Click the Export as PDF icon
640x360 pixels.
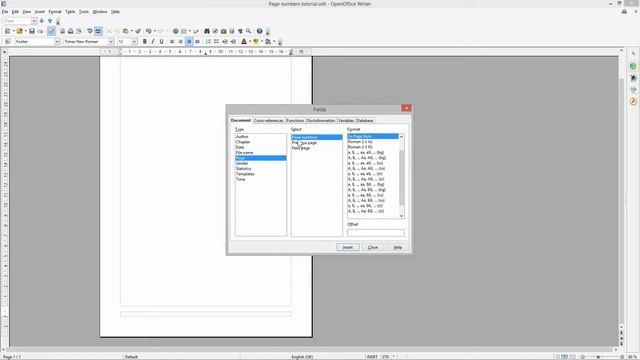tap(62, 31)
